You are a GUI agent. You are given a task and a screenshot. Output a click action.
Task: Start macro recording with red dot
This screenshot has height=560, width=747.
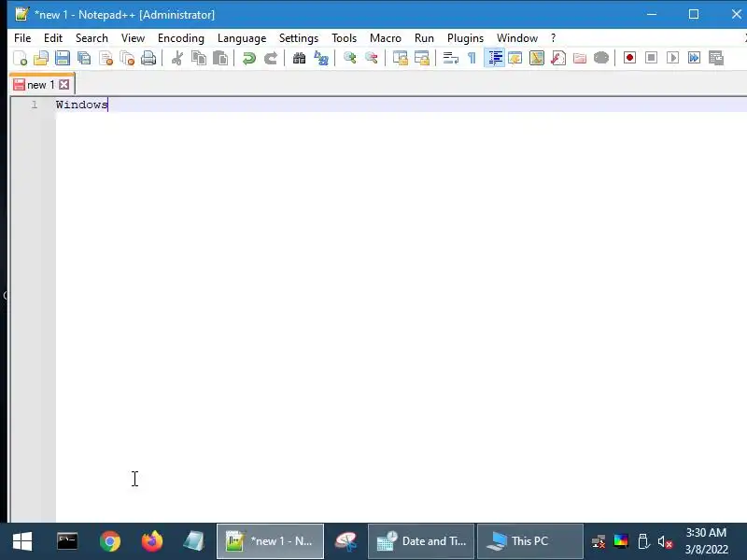tap(629, 58)
